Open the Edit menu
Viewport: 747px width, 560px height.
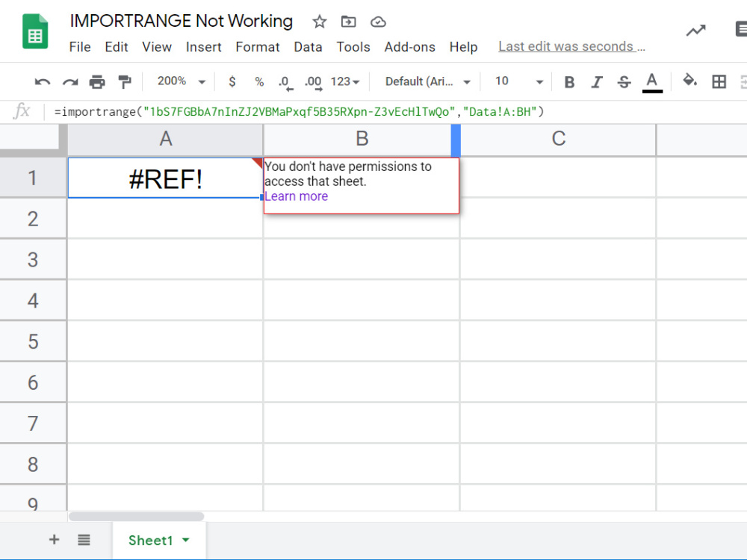(x=117, y=46)
